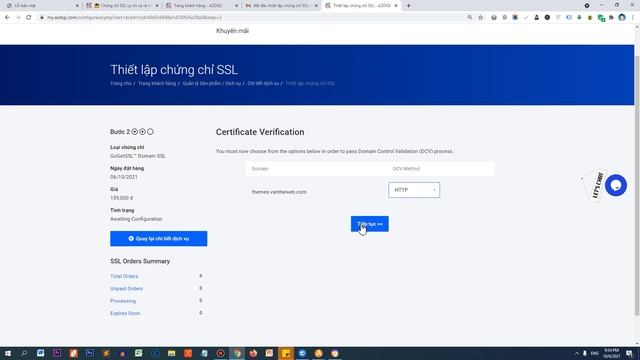Close the active Thiết lập chứng chỉ SSL tab
This screenshot has height=360, width=640.
point(396,6)
